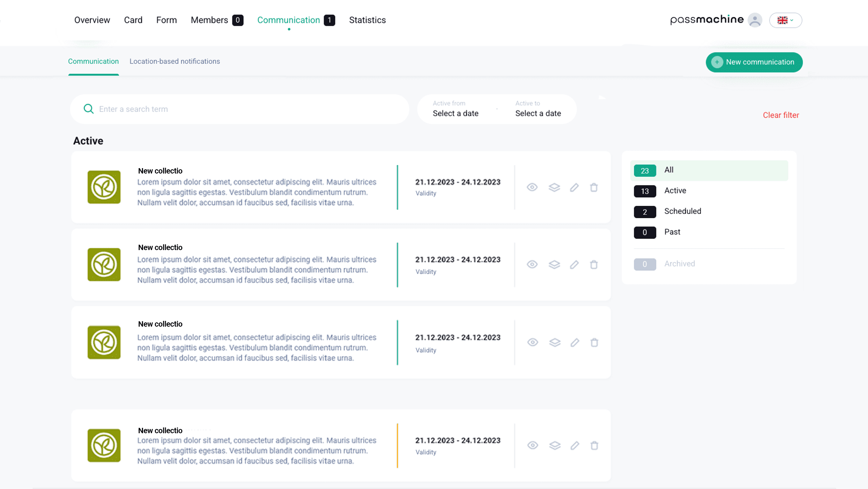Click the user profile avatar icon
This screenshot has width=868, height=489.
tap(754, 20)
